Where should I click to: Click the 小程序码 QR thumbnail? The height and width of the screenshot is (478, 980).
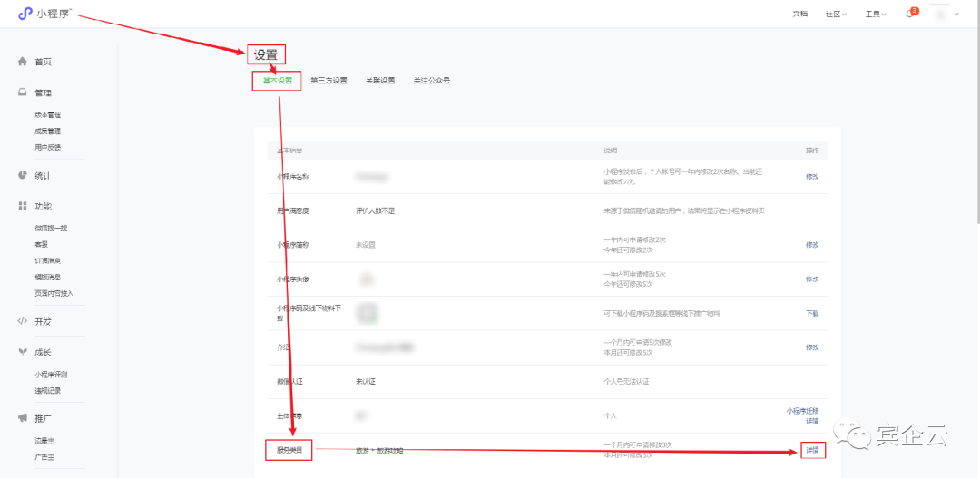click(x=367, y=313)
